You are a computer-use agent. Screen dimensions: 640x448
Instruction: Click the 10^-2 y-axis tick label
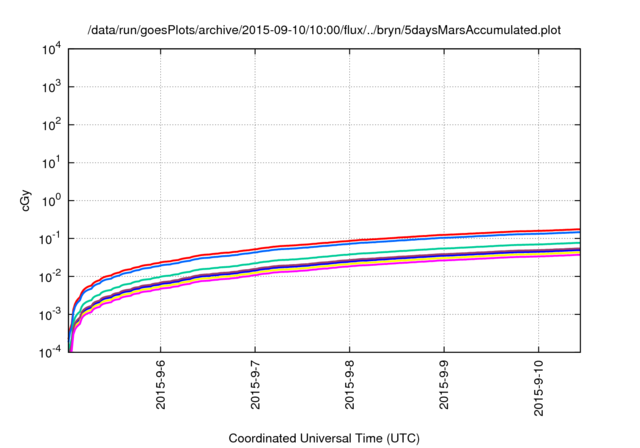click(51, 277)
